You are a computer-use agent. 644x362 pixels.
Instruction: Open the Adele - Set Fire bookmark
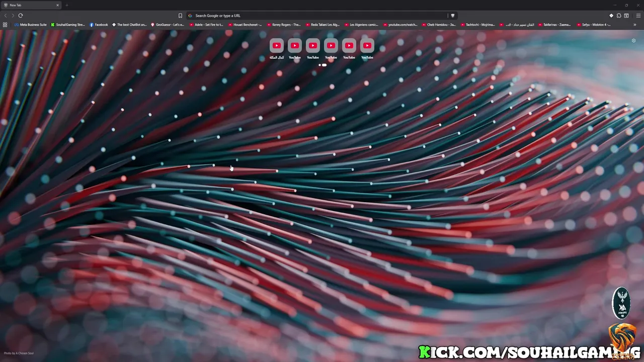[206, 25]
